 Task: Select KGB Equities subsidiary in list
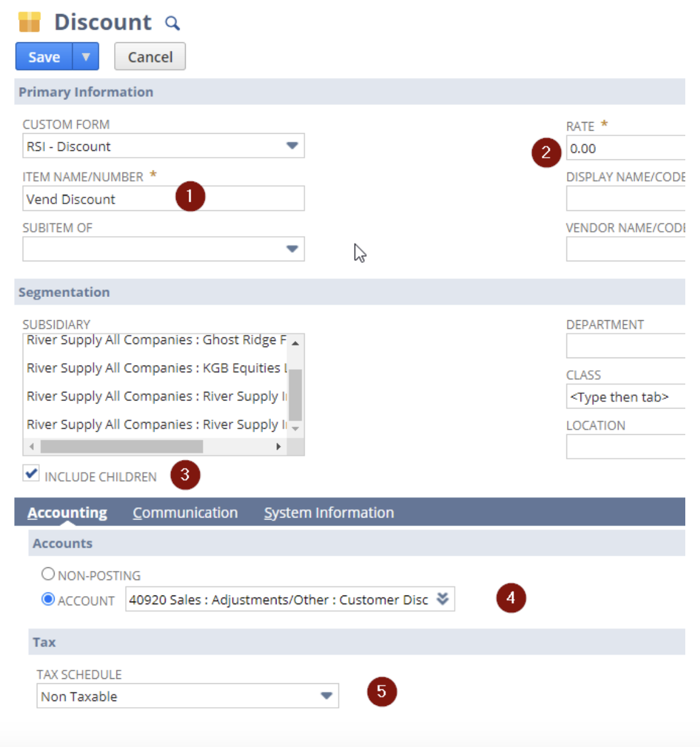(153, 368)
